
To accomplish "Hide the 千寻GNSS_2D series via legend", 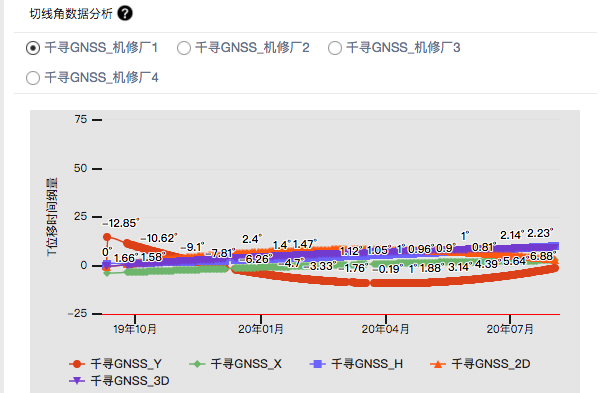I will (480, 364).
